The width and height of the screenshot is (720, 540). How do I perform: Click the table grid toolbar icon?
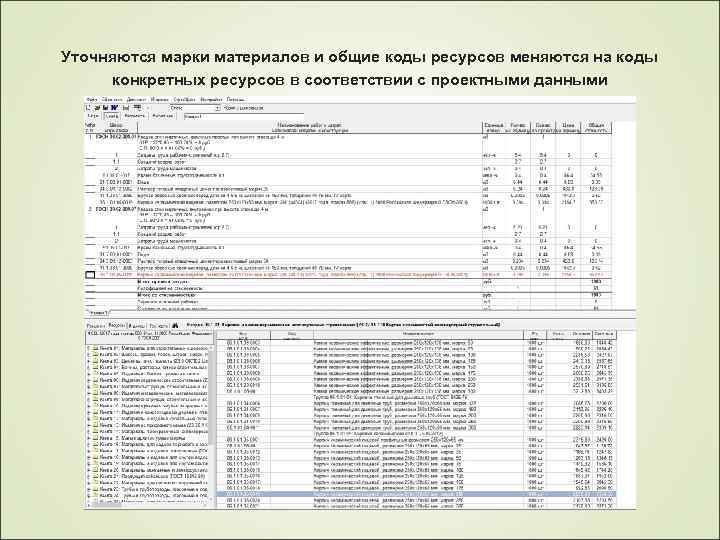click(137, 108)
